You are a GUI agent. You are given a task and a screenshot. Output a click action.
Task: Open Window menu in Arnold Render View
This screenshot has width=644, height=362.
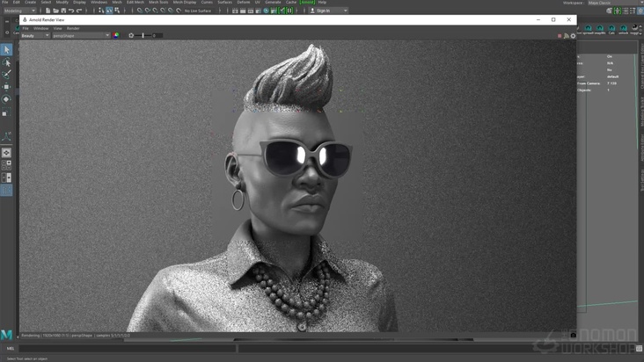[40, 28]
